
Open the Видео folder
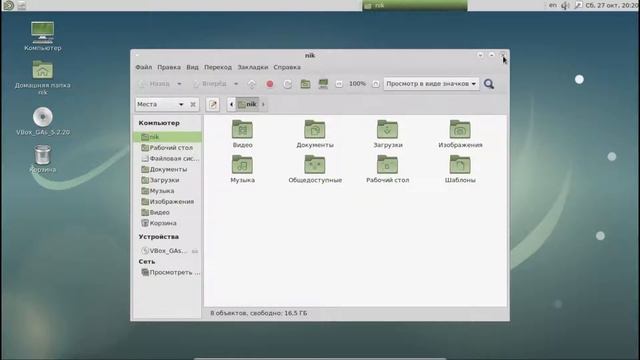click(x=242, y=134)
